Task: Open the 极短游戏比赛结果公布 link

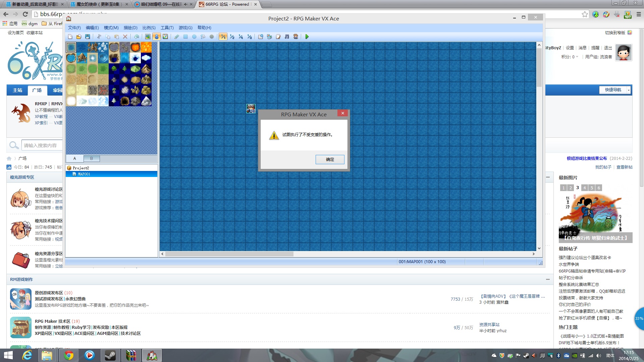Action: (587, 159)
